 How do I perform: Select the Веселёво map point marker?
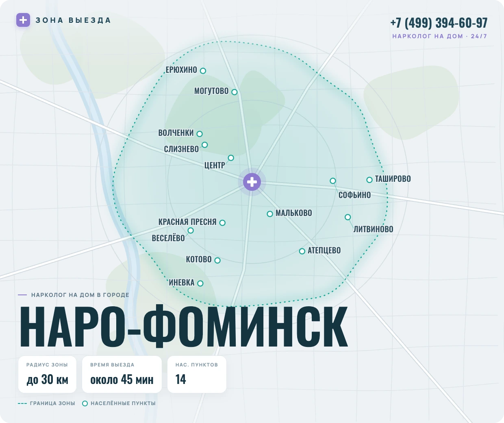point(191,231)
